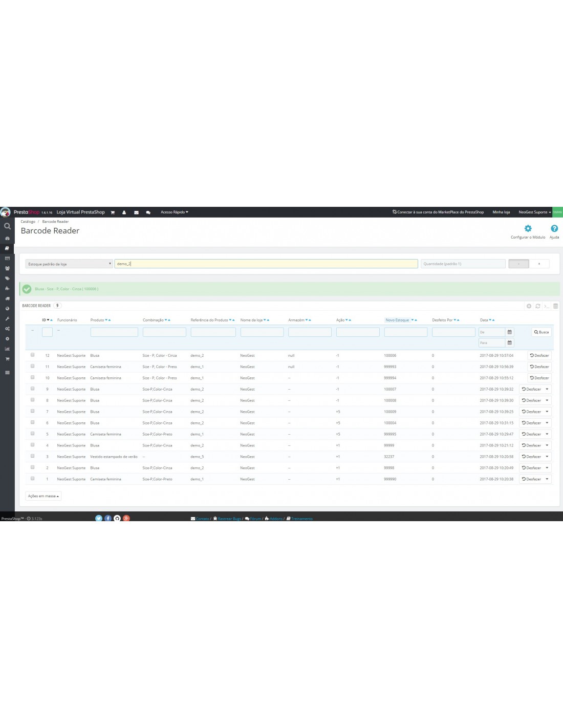
Task: Open the NeoGest Suporte user menu
Action: pyautogui.click(x=534, y=212)
